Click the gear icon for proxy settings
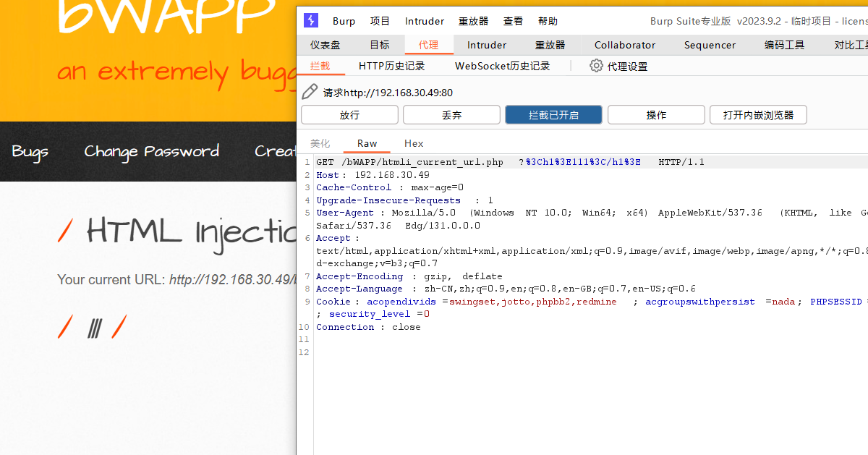Image resolution: width=868 pixels, height=455 pixels. [596, 66]
